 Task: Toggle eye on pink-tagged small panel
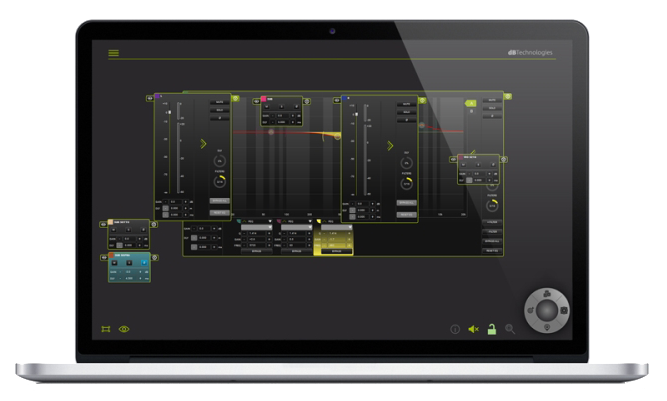coord(257,101)
